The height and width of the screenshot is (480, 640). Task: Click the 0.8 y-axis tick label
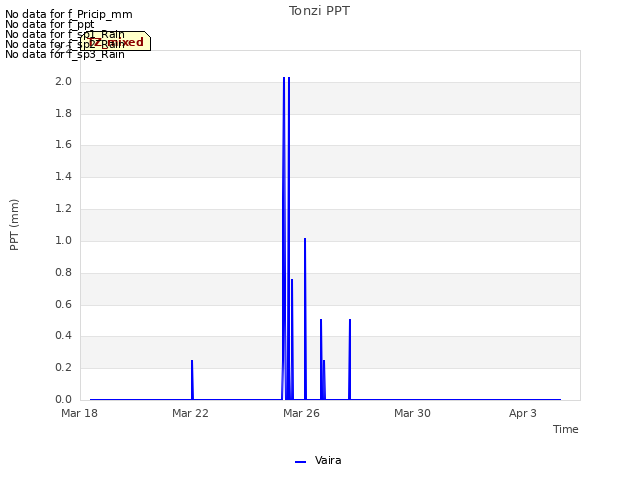point(63,272)
